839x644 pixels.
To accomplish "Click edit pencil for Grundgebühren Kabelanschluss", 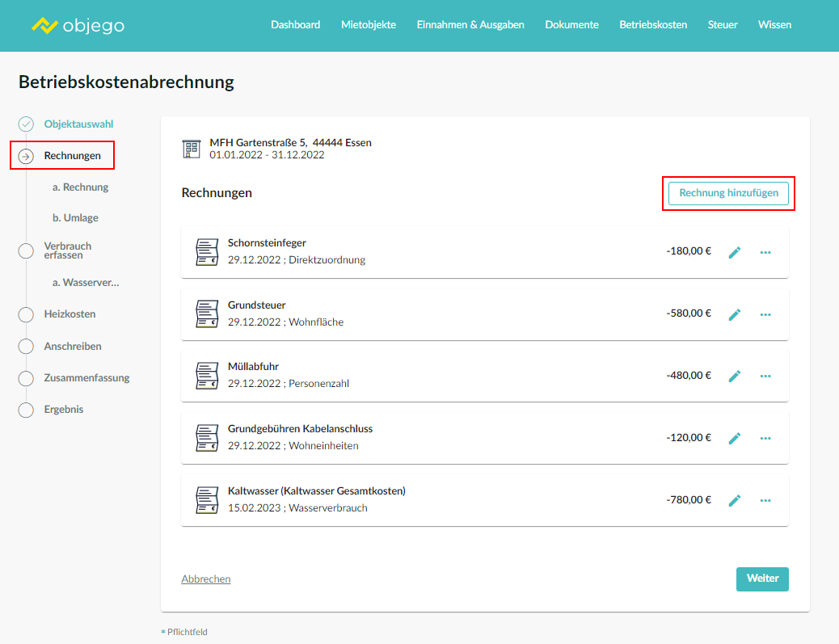I will [x=734, y=438].
